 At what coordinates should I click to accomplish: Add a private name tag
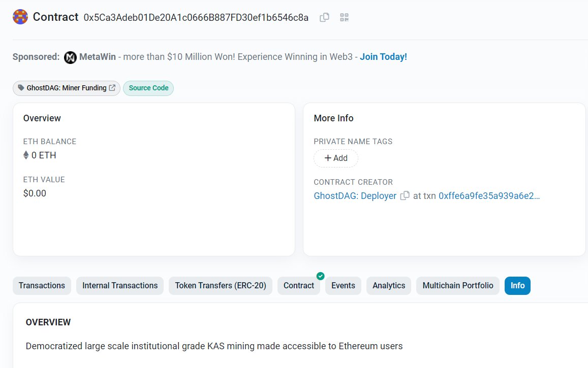point(336,158)
